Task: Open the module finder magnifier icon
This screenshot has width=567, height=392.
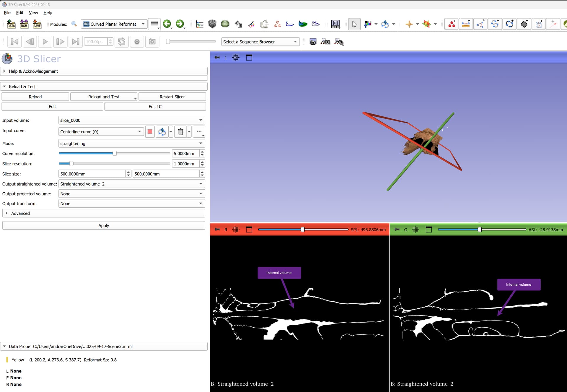Action: [x=74, y=24]
